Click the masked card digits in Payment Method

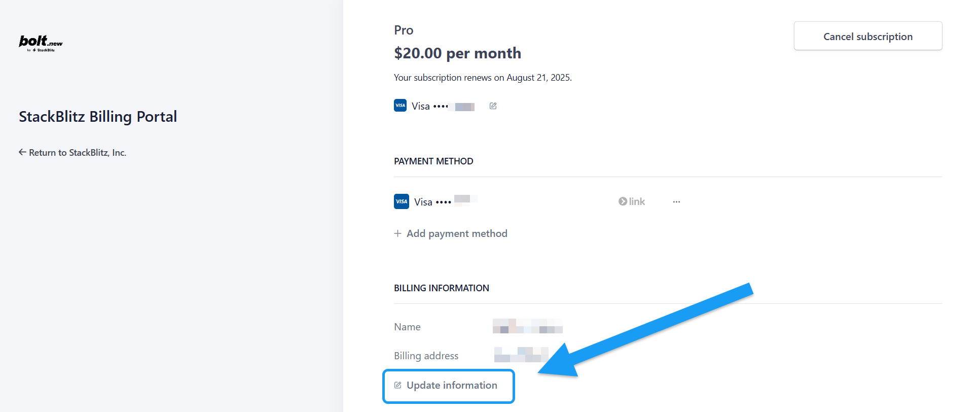point(465,201)
